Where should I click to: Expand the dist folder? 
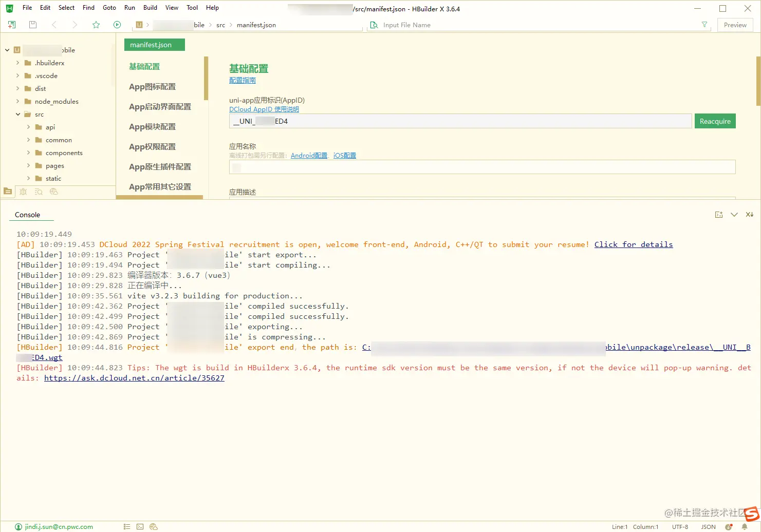(18, 88)
